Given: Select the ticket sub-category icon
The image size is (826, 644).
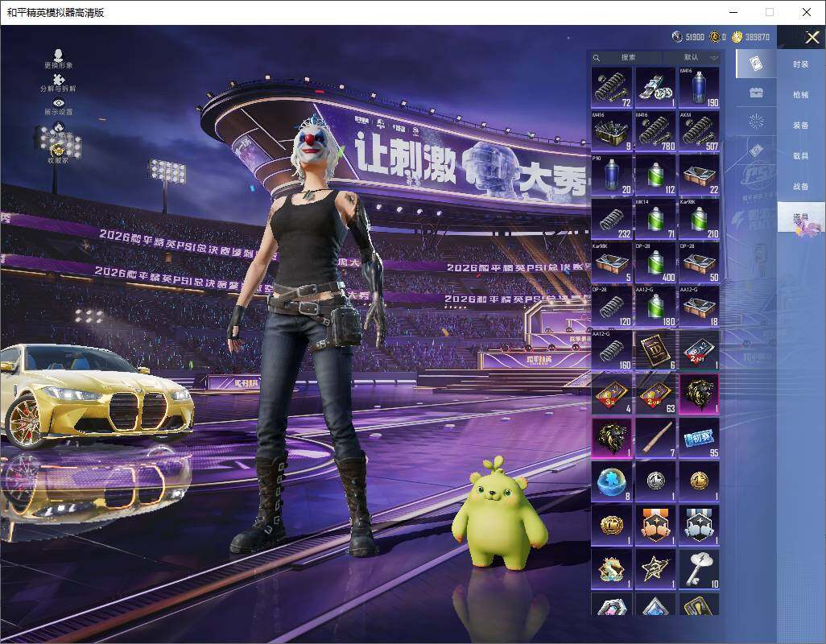Looking at the screenshot, I should coord(756,151).
